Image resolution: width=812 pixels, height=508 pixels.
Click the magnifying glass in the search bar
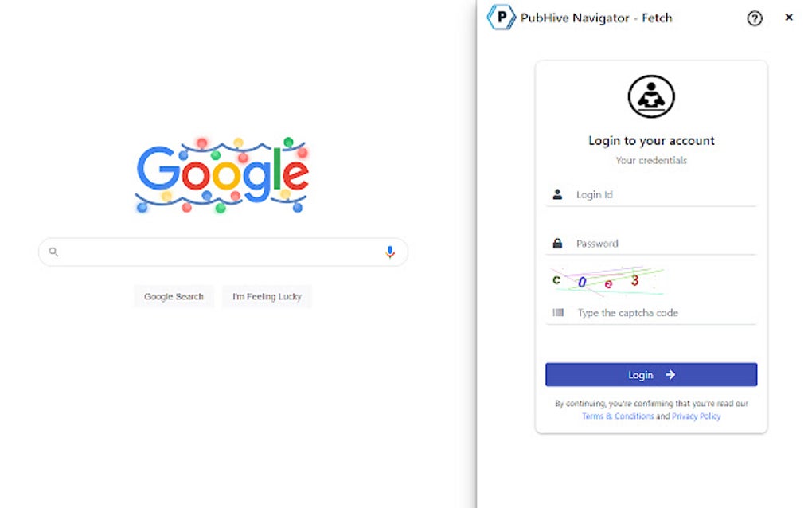coord(53,252)
